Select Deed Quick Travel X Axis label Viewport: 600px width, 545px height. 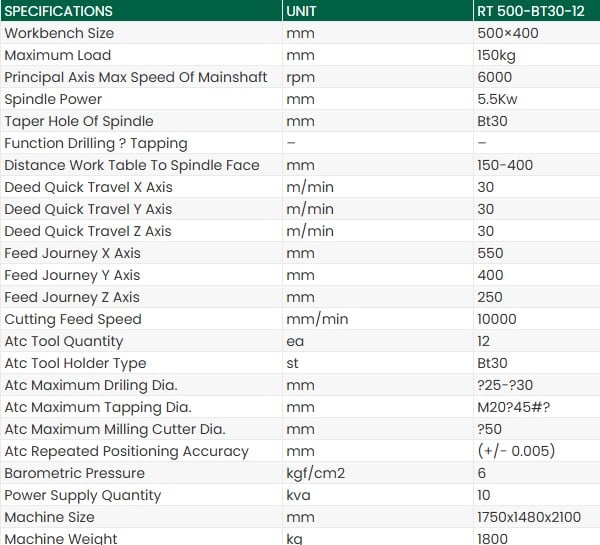coord(88,188)
